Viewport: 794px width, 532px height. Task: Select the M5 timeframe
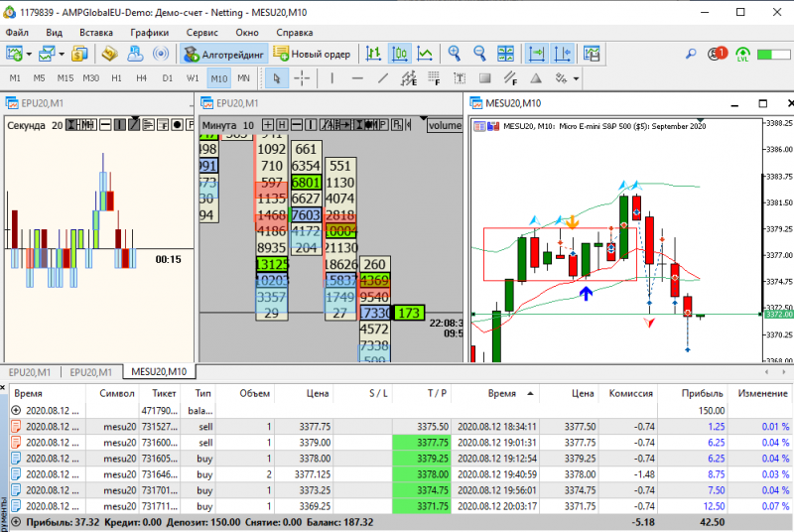pyautogui.click(x=39, y=78)
